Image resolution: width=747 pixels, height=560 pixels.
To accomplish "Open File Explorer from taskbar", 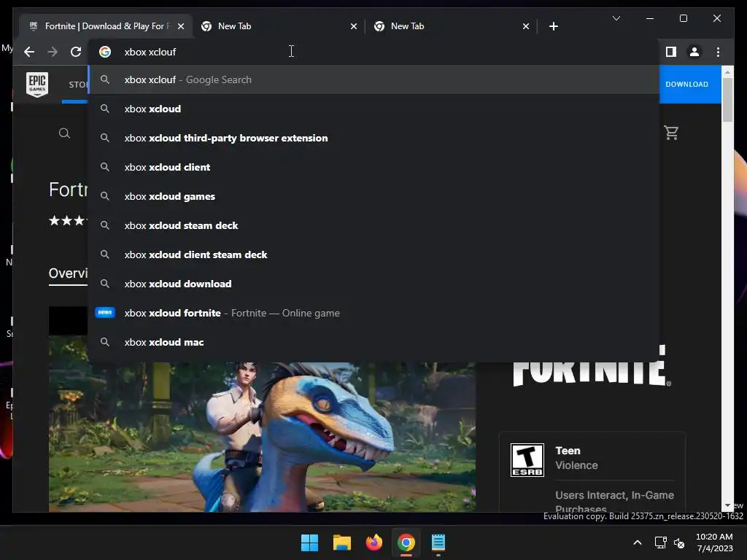I will pos(341,542).
